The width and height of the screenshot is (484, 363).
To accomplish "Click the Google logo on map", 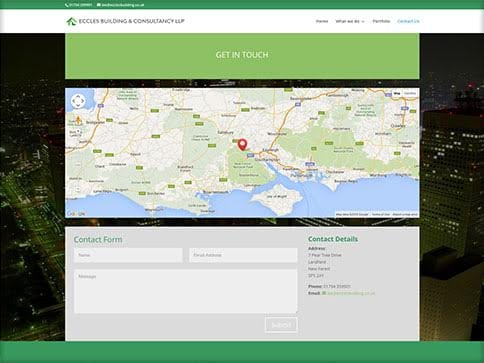I will (x=76, y=214).
